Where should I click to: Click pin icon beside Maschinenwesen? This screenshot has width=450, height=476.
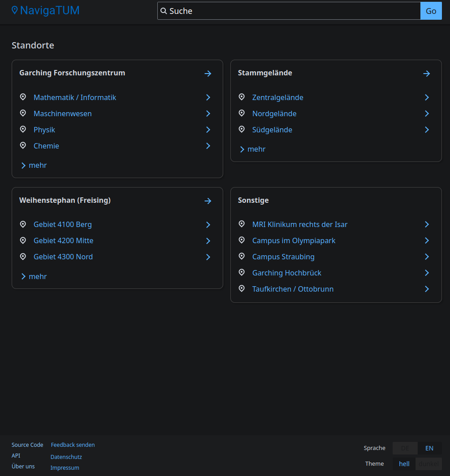[x=23, y=113]
